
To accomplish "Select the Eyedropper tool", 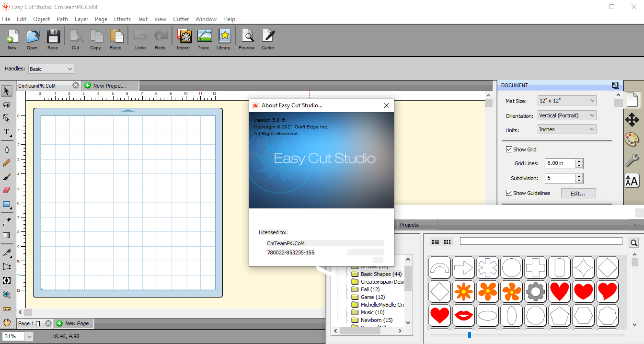I will point(7,221).
